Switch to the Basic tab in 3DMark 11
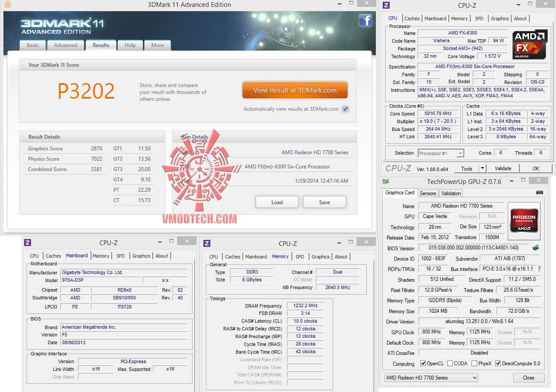 pos(33,45)
